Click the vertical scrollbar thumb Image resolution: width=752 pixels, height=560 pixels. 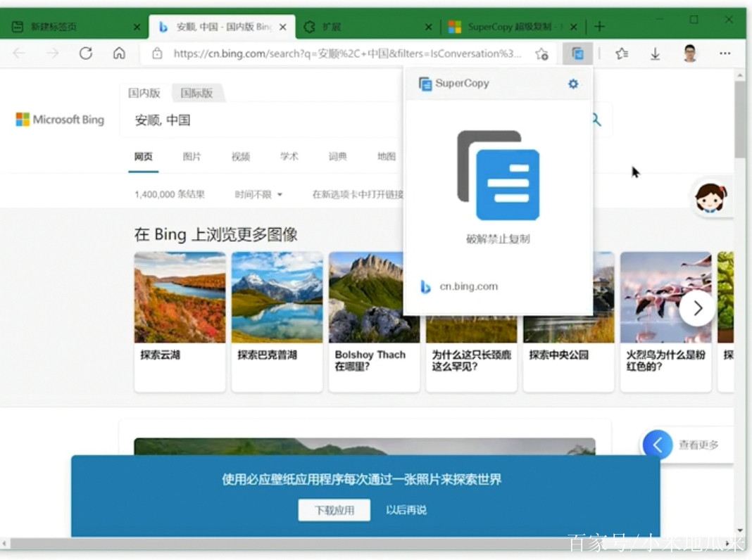(x=740, y=119)
